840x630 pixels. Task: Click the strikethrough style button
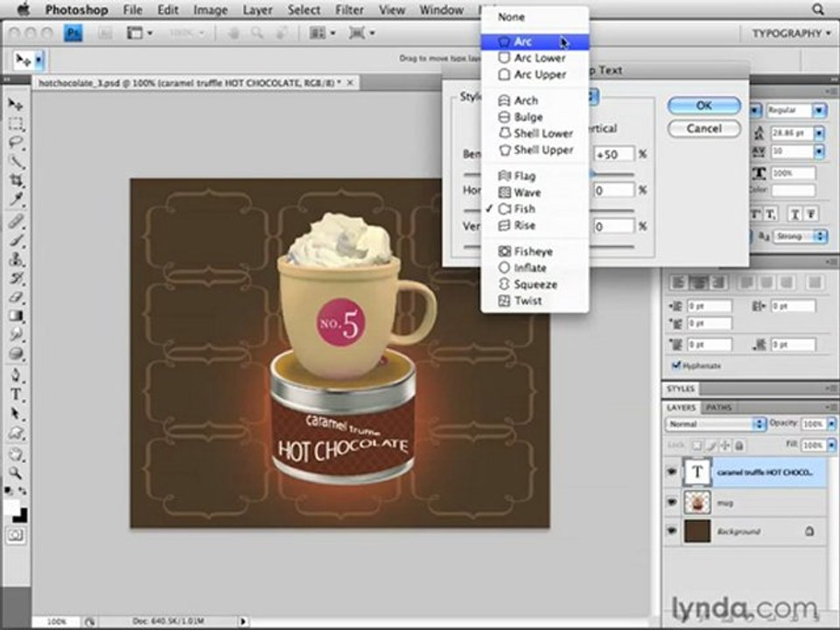pos(812,214)
